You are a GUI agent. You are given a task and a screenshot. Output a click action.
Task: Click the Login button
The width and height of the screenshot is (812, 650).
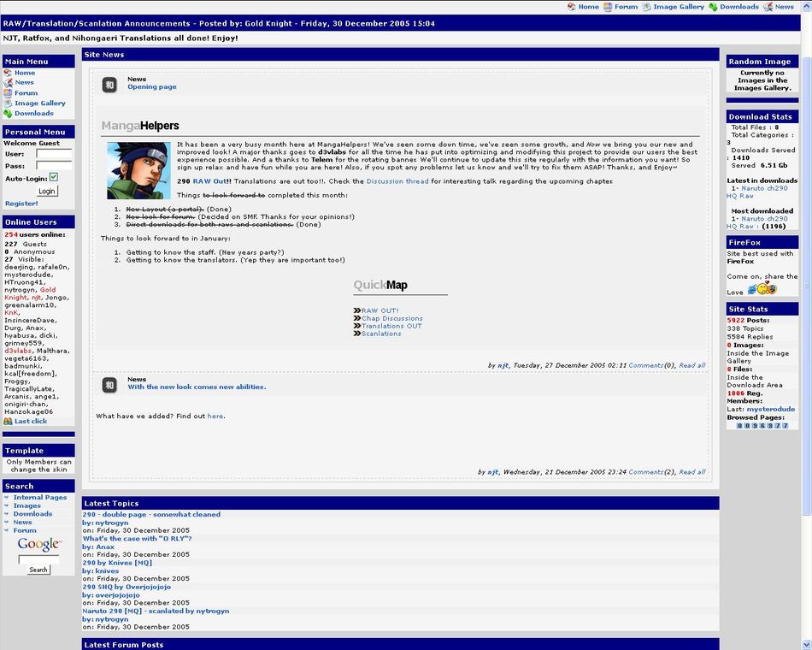pos(47,191)
